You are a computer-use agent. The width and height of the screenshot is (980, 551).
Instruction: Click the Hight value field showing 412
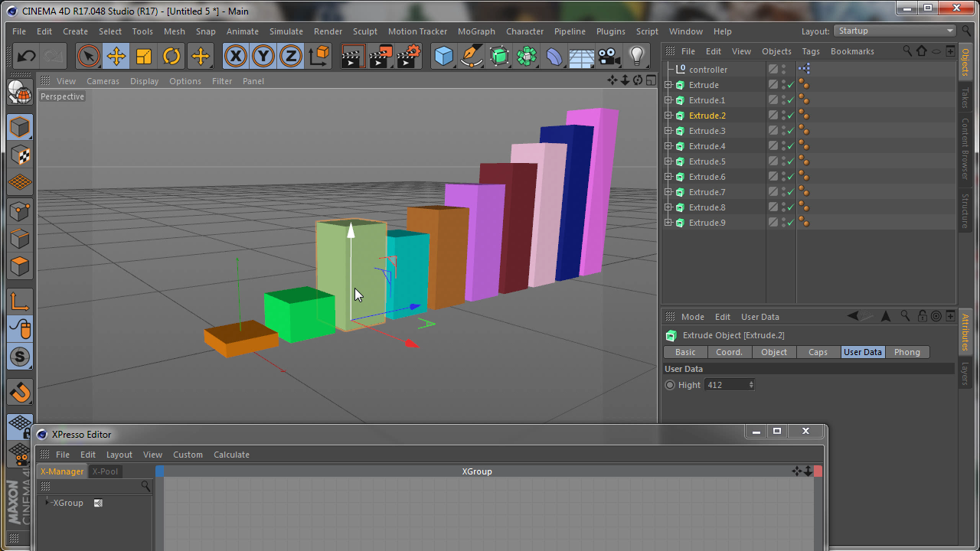click(726, 385)
